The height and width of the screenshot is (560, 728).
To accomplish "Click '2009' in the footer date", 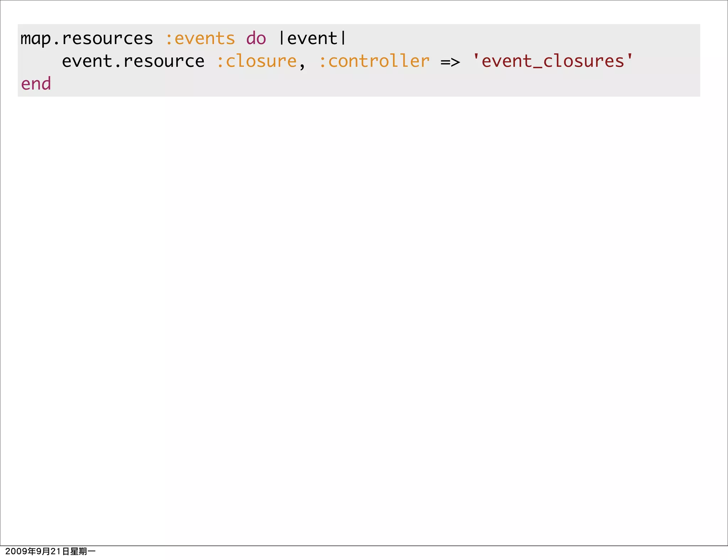I will pos(16,551).
